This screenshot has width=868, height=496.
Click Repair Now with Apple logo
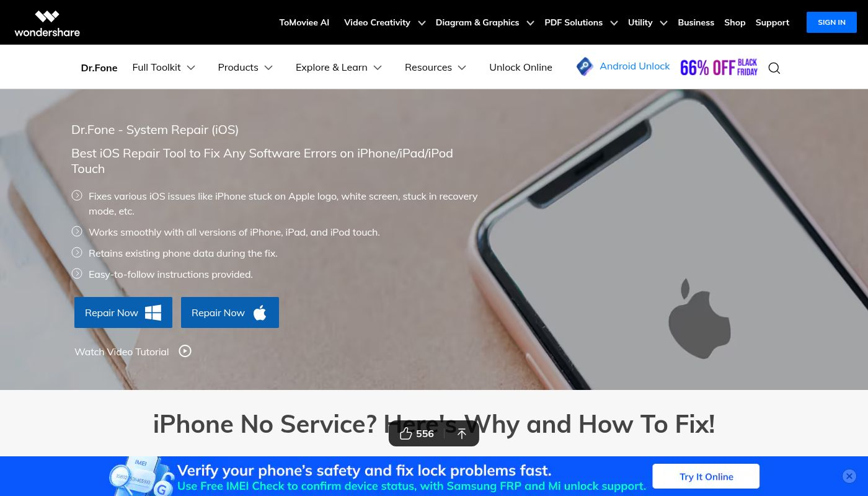coord(230,312)
